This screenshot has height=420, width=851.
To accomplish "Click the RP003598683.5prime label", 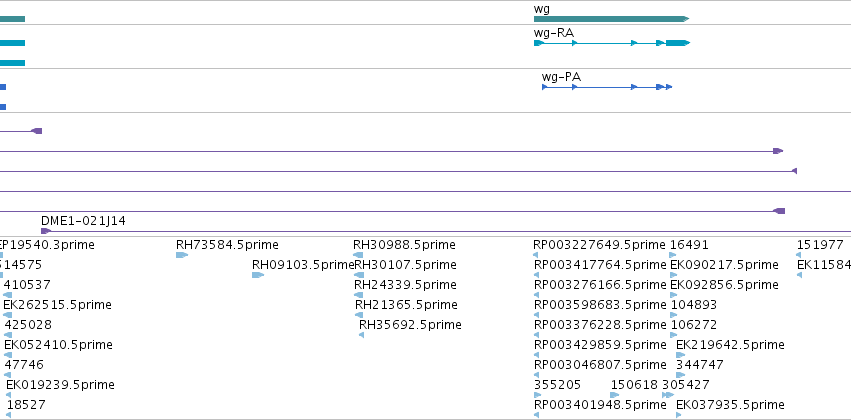I will tap(600, 305).
